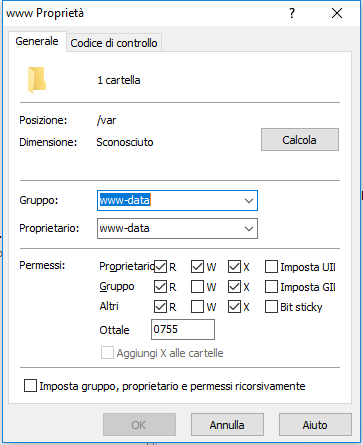Switch to the Codice di controllo tab
The image size is (363, 445).
tap(114, 43)
